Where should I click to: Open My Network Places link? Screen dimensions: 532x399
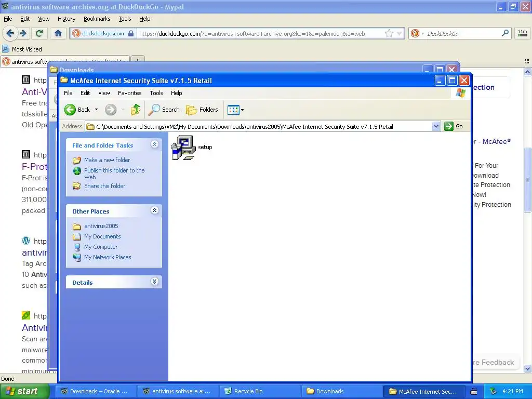[x=108, y=257]
